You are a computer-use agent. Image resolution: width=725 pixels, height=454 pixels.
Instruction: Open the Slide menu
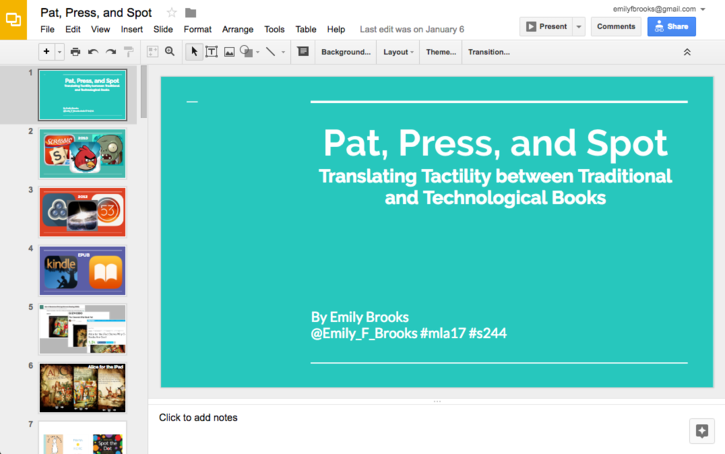coord(163,29)
